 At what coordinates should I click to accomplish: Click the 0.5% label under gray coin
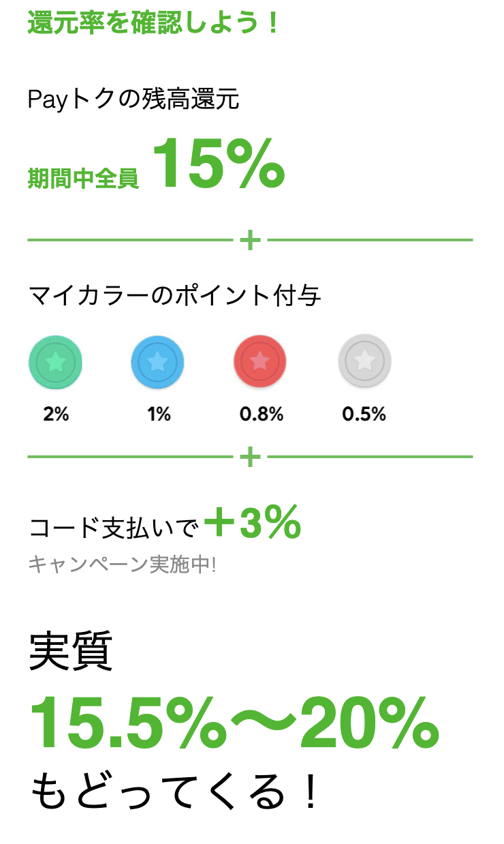364,414
